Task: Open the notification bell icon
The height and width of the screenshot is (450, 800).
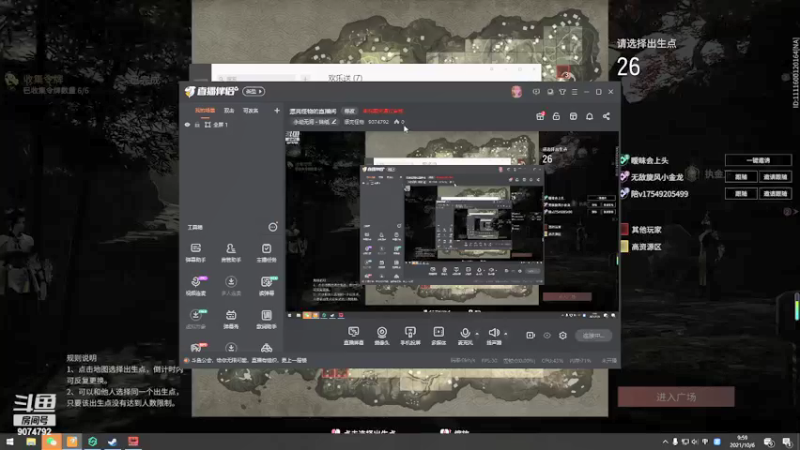Action: (x=589, y=116)
